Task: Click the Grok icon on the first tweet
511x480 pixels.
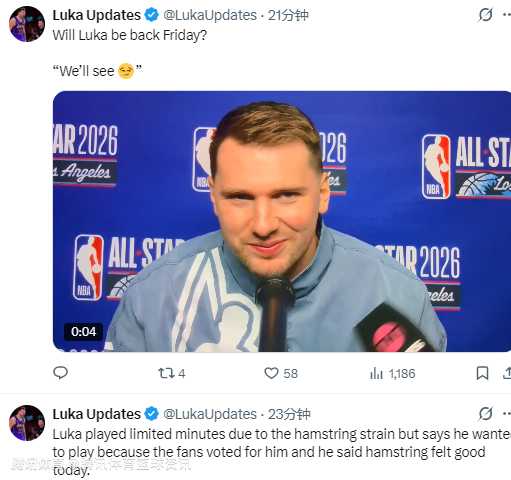Action: click(x=485, y=15)
